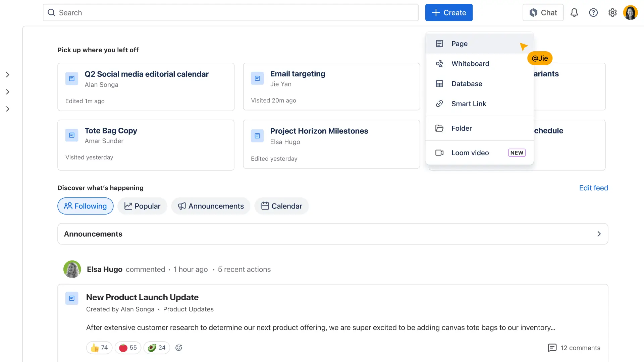Switch to the Popular feed tab
644x362 pixels.
pyautogui.click(x=142, y=206)
